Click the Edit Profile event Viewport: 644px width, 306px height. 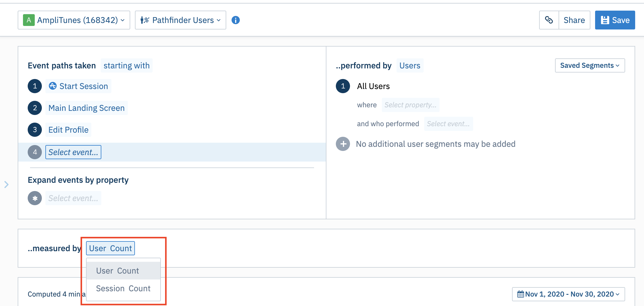(68, 130)
